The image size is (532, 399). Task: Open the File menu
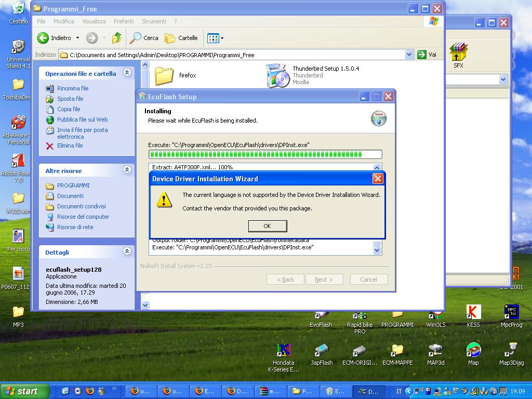41,21
